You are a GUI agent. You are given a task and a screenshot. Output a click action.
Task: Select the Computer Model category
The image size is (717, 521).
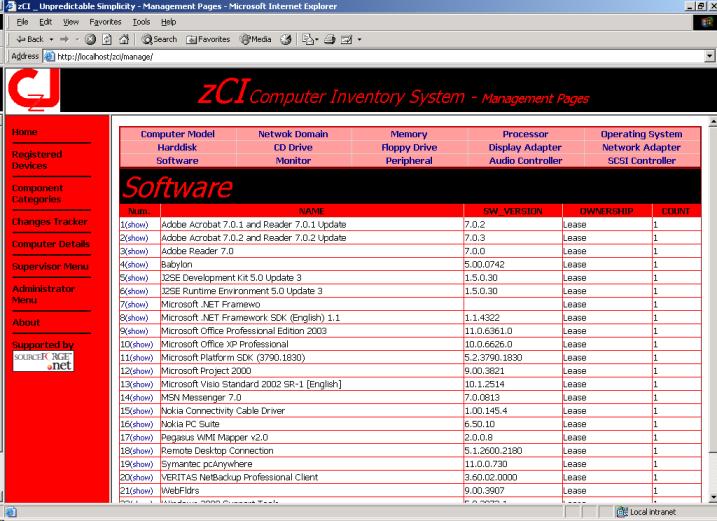tap(177, 134)
